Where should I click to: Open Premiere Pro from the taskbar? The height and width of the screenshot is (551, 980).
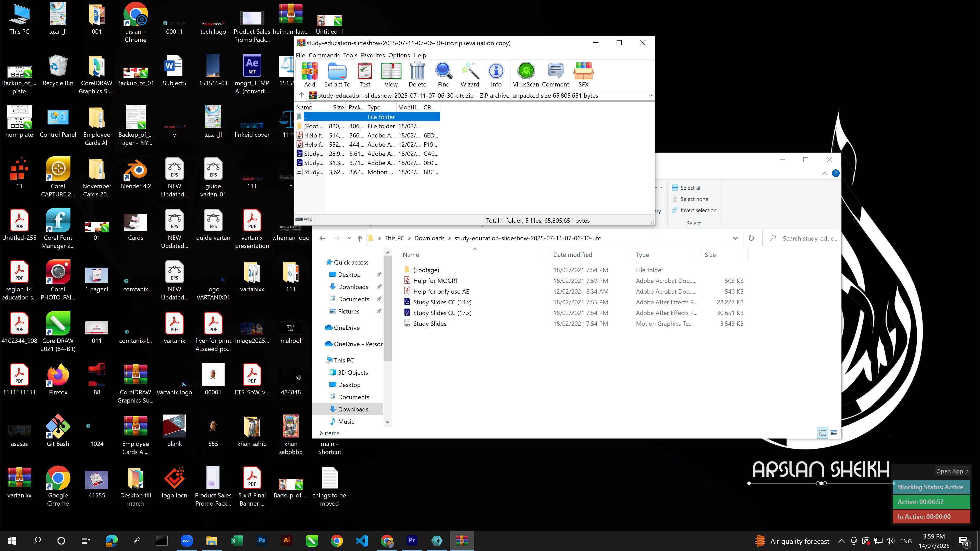click(412, 540)
